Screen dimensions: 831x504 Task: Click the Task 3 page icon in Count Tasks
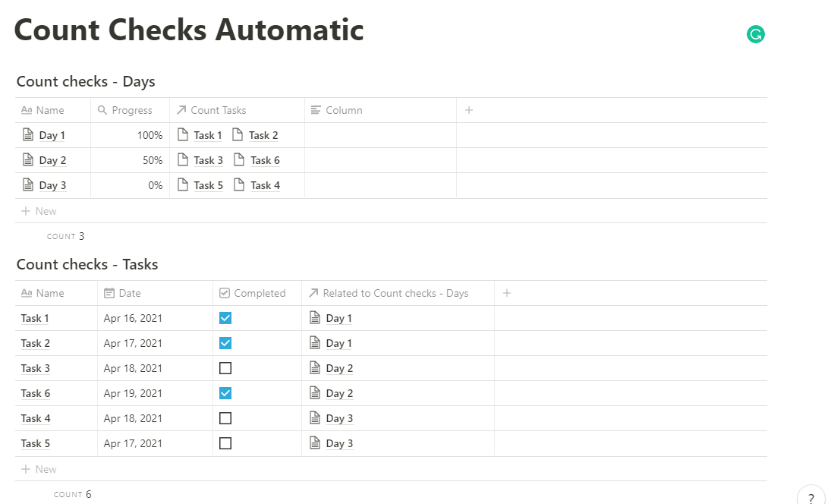point(183,160)
